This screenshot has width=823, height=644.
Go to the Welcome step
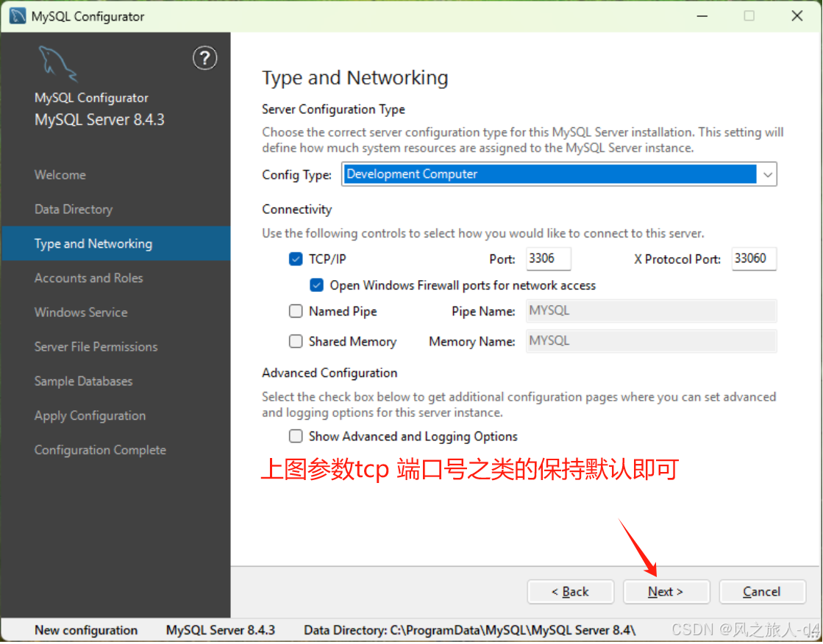pyautogui.click(x=60, y=175)
